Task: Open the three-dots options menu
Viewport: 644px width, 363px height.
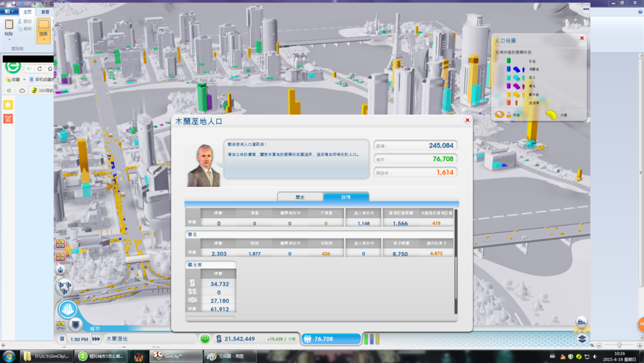Action: (x=585, y=8)
